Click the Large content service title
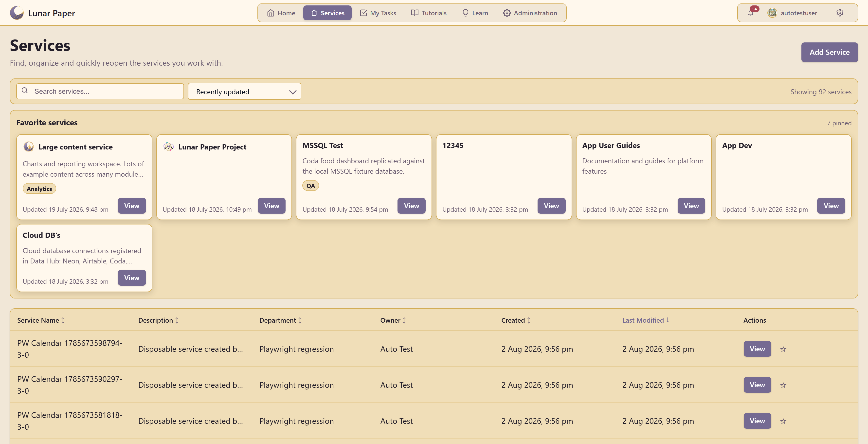The image size is (868, 444). tap(75, 147)
